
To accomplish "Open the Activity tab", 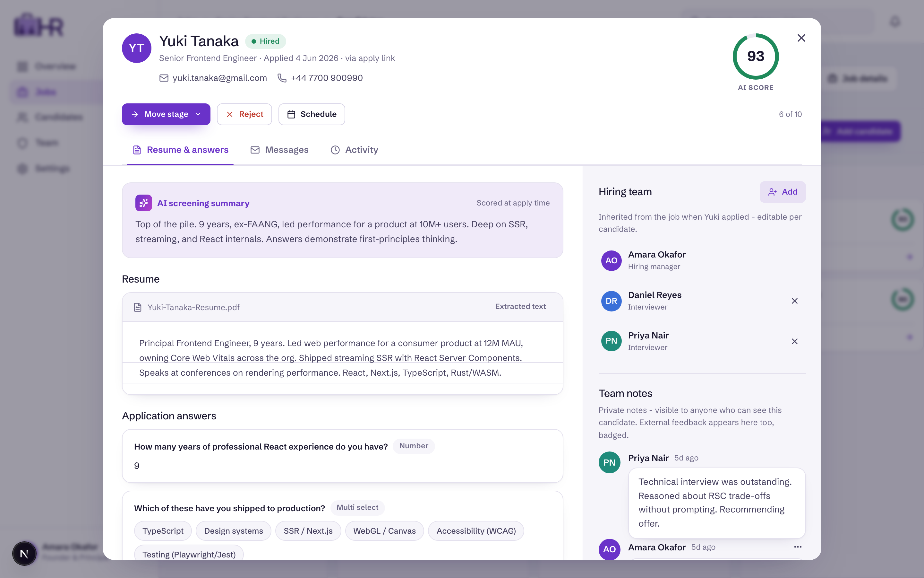I will (x=354, y=150).
